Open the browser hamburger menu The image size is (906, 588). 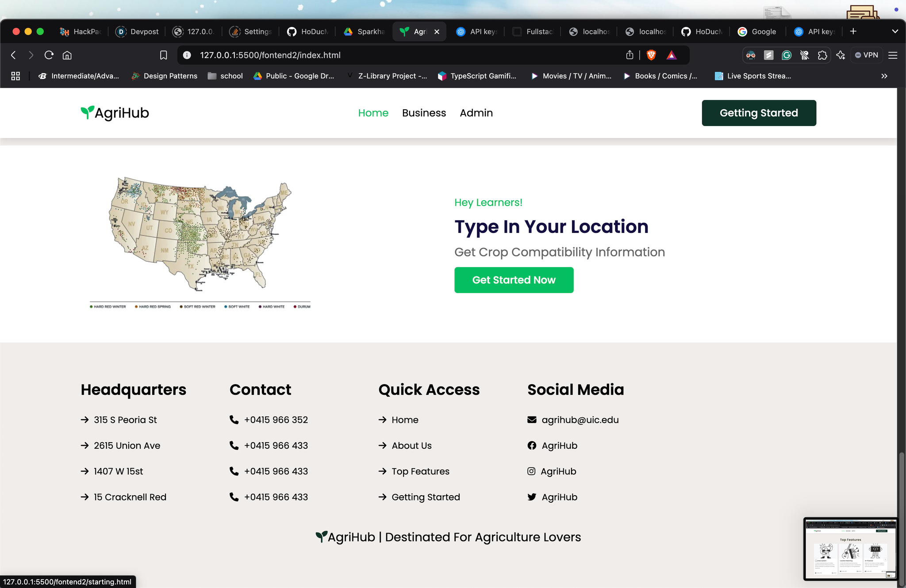pyautogui.click(x=893, y=55)
